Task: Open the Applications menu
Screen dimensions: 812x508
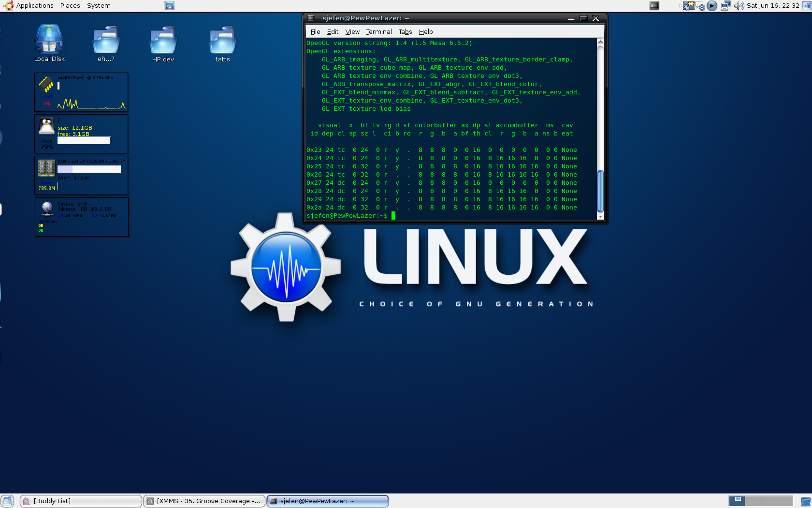Action: [35, 6]
